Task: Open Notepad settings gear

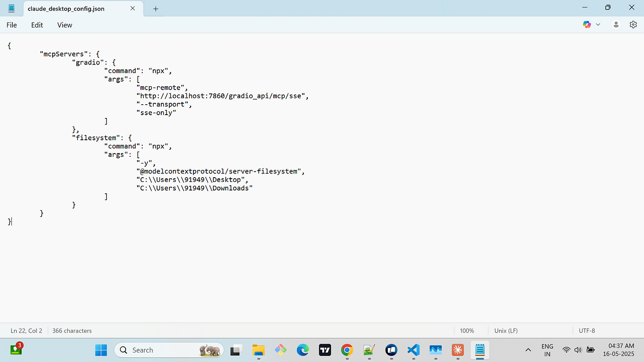Action: (633, 25)
